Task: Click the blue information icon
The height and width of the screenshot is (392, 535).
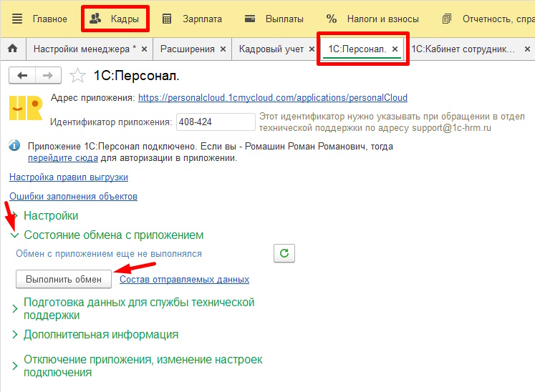Action: tap(14, 146)
